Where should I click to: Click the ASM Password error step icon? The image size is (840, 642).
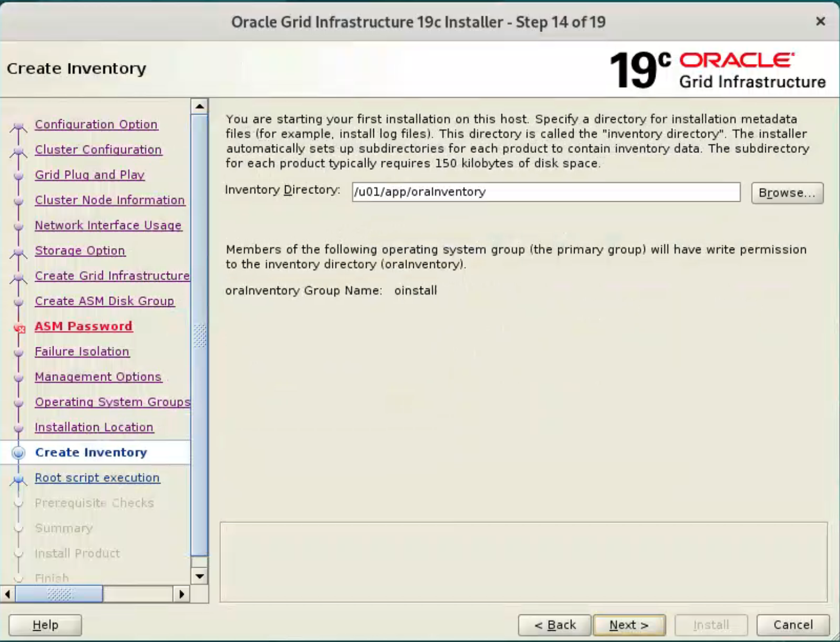19,328
